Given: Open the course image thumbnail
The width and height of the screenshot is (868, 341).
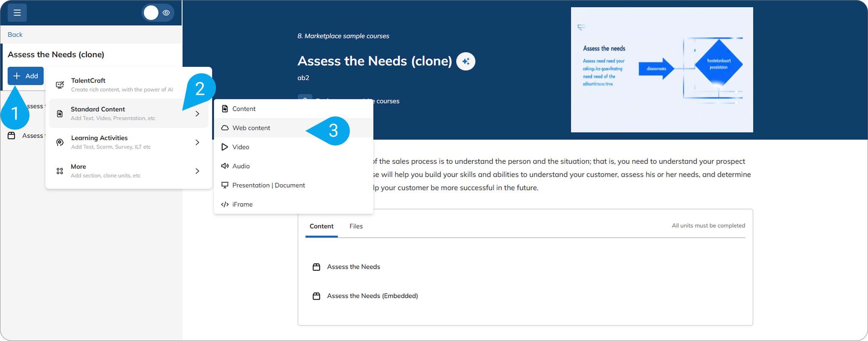Looking at the screenshot, I should (x=662, y=70).
